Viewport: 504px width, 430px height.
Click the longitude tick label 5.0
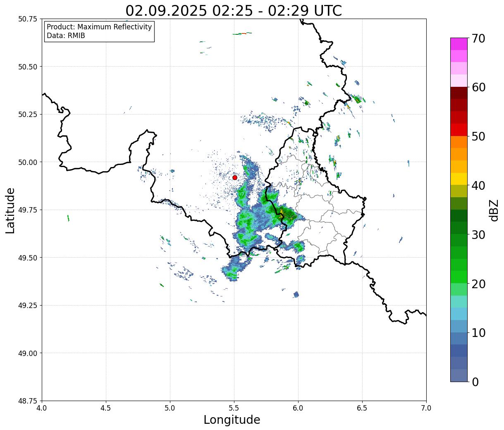click(x=170, y=408)
